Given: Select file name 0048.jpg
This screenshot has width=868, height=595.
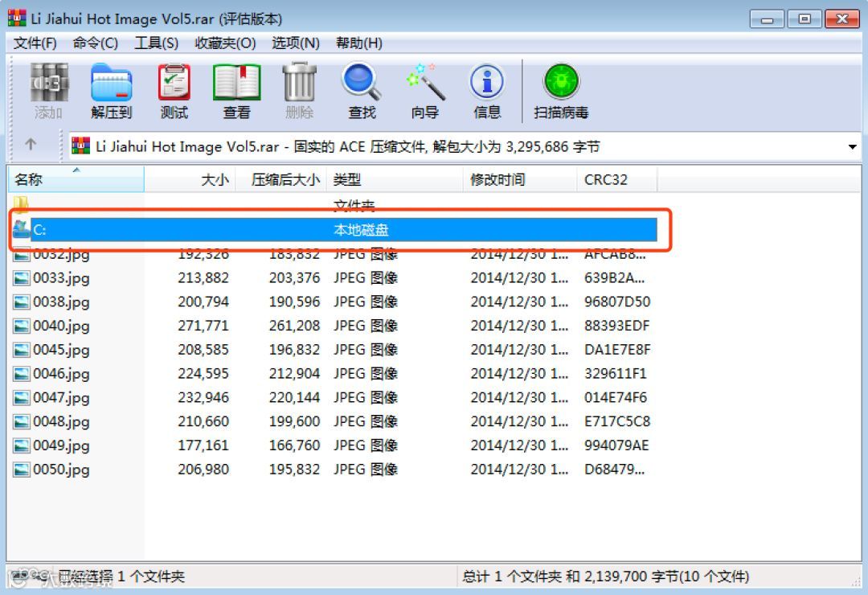Looking at the screenshot, I should click(61, 421).
